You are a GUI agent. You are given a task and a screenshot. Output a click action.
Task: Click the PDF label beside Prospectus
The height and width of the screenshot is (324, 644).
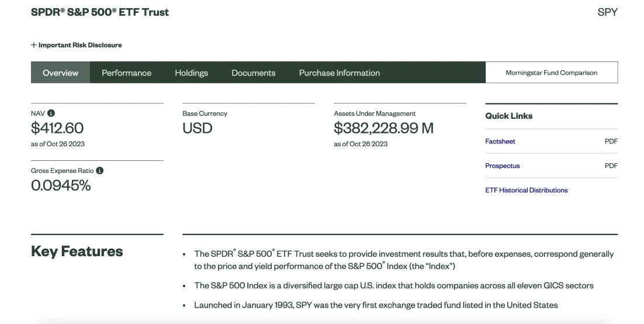[x=611, y=166]
